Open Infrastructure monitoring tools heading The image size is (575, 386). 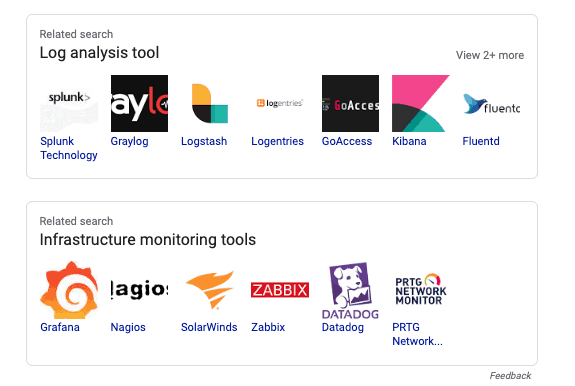tap(148, 240)
